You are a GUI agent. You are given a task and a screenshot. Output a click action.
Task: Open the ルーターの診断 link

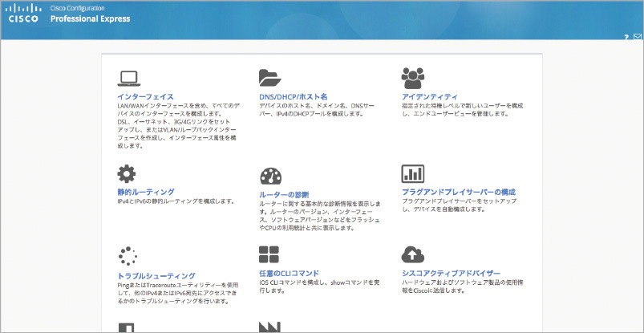tap(284, 194)
